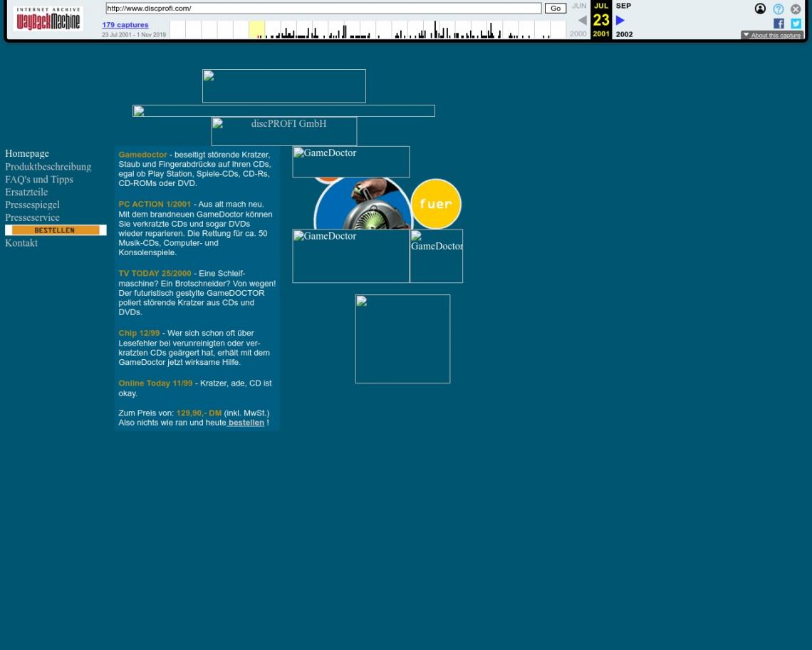Open the user account icon
Image resolution: width=812 pixels, height=650 pixels.
tap(760, 9)
